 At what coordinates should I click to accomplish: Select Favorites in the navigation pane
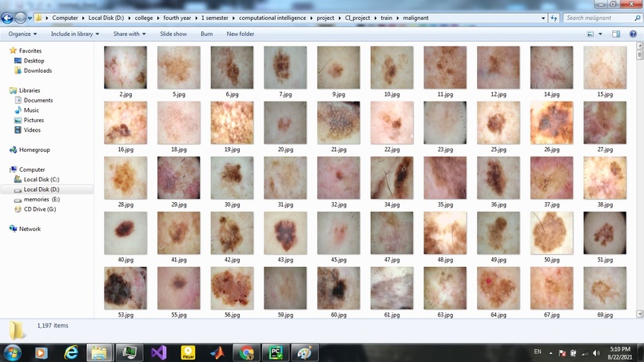tap(30, 50)
